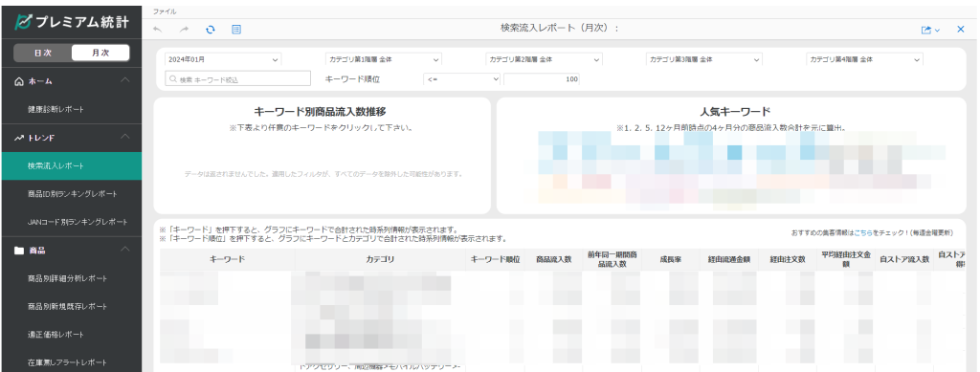Click the folder icon beside 商品
The image size is (980, 372).
[19, 251]
